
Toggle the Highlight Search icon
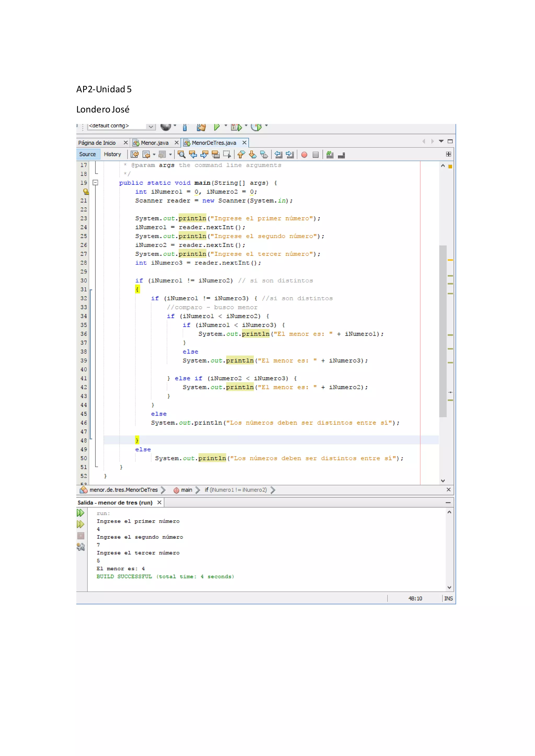[x=216, y=155]
